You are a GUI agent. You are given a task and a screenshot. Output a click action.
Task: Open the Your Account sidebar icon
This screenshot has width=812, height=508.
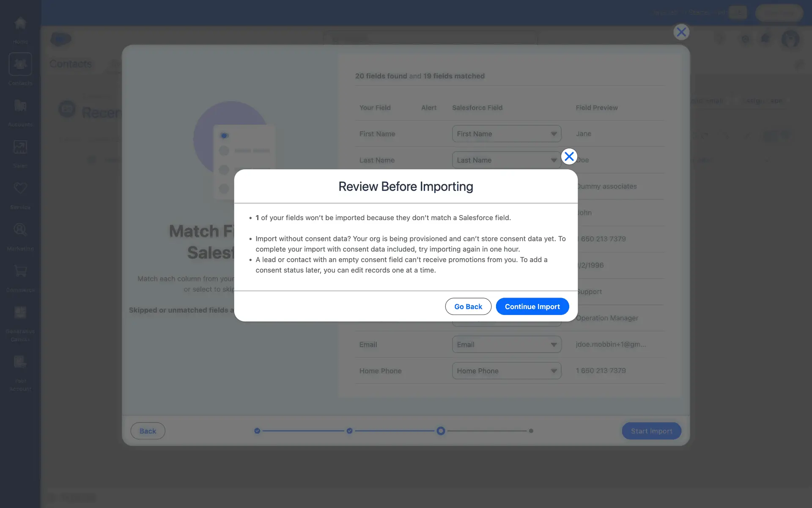tap(20, 362)
